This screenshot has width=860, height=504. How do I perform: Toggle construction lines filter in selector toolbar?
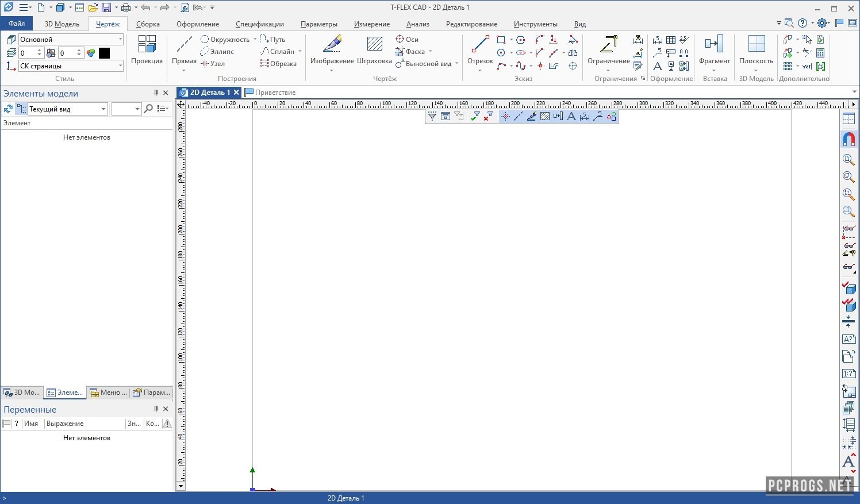tap(518, 116)
